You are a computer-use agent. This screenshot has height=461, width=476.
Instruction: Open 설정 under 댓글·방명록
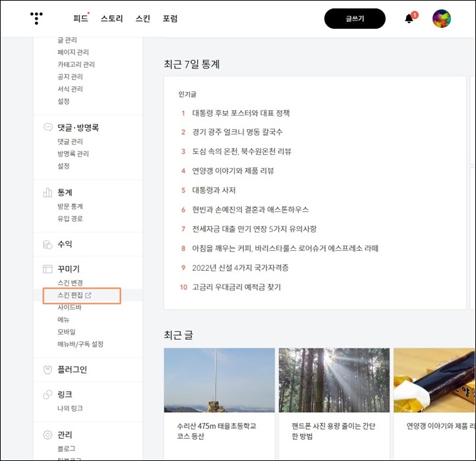click(x=63, y=166)
